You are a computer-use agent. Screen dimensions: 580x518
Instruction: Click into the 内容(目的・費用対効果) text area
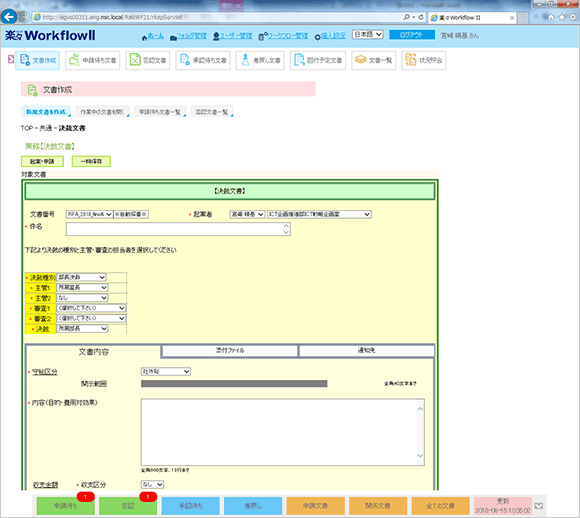coord(283,432)
